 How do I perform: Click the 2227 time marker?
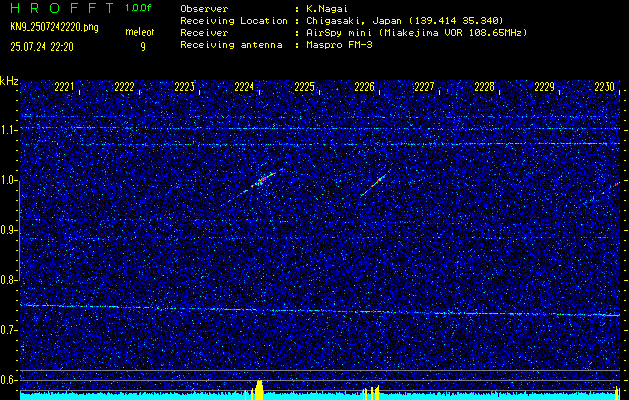[424, 87]
